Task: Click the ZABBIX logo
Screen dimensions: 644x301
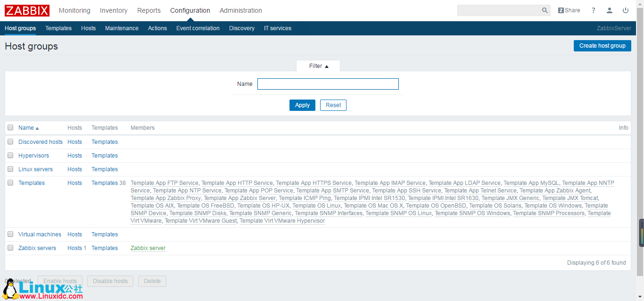Action: pos(27,10)
